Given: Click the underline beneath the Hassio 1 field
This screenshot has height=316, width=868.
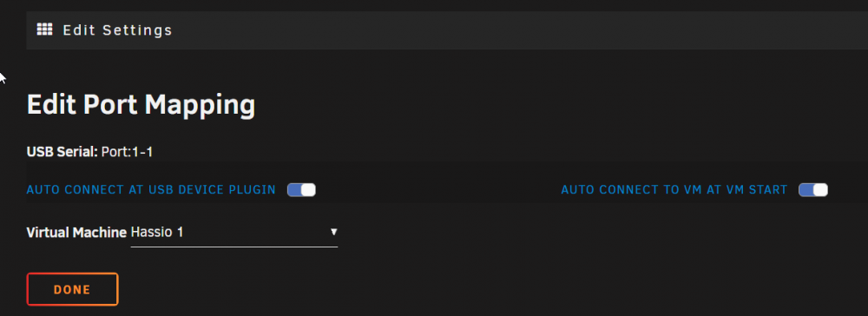Looking at the screenshot, I should coord(234,247).
